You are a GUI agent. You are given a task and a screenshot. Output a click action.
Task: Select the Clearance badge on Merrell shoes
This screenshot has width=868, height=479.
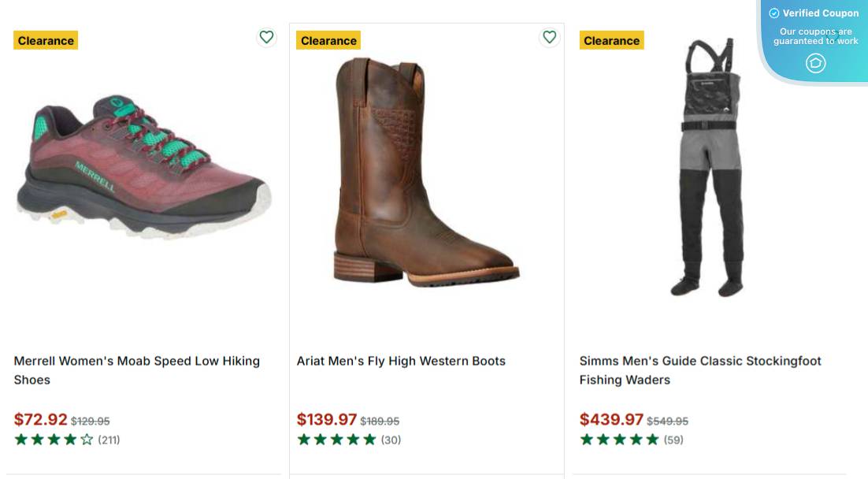point(46,40)
